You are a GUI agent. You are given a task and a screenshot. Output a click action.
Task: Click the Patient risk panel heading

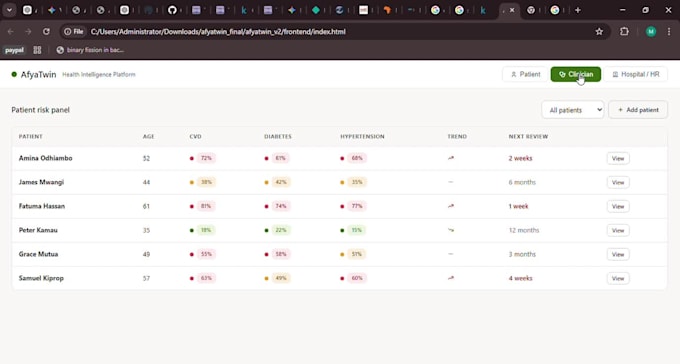tap(40, 110)
